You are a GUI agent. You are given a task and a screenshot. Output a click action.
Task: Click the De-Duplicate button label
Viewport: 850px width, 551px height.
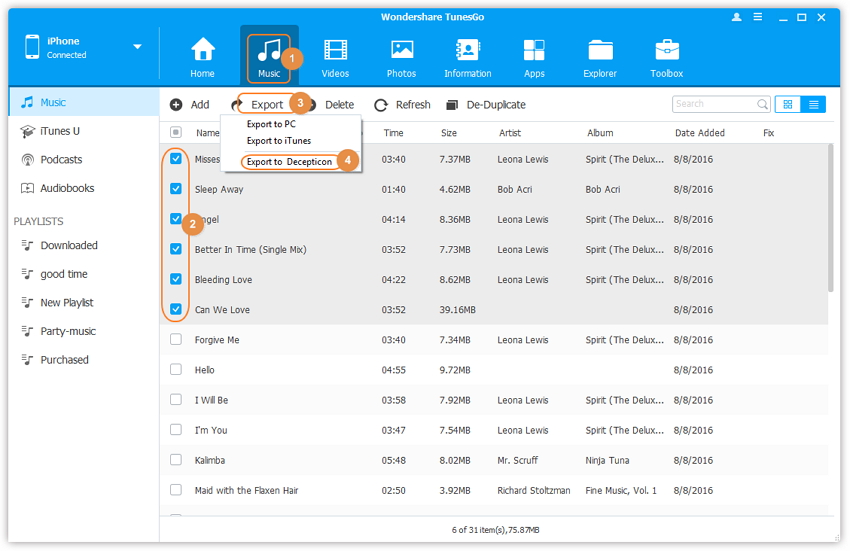point(496,105)
